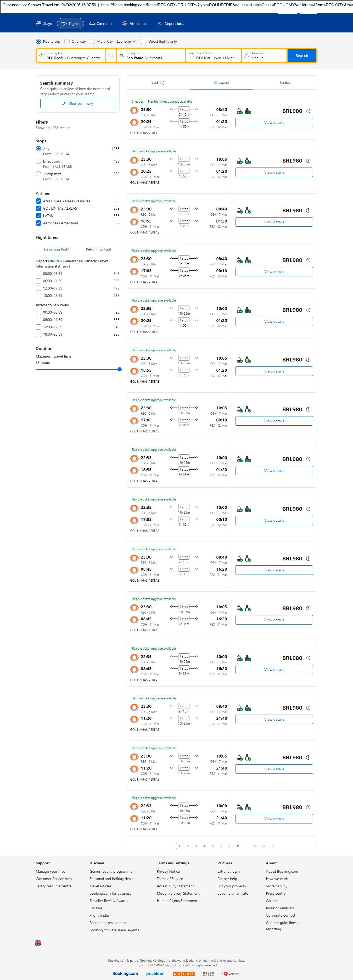Click the swap origin and destination arrows icon
This screenshot has height=980, width=353.
tap(111, 55)
